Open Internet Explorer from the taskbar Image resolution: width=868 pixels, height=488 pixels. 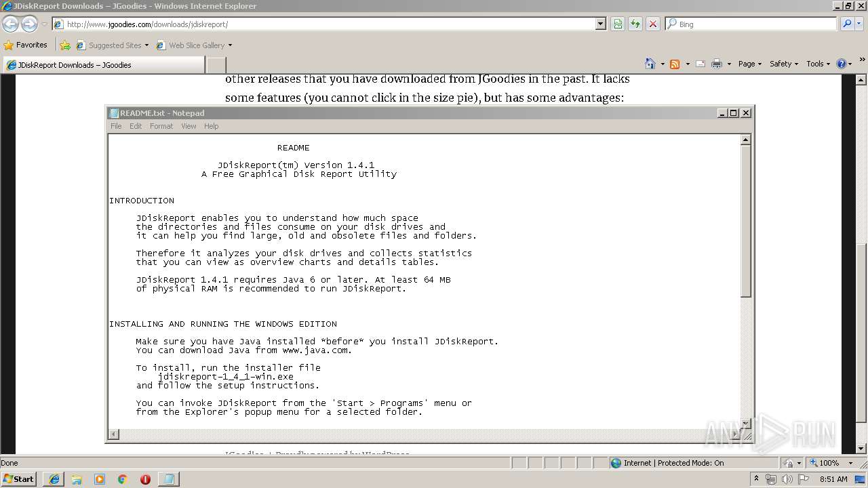54,479
